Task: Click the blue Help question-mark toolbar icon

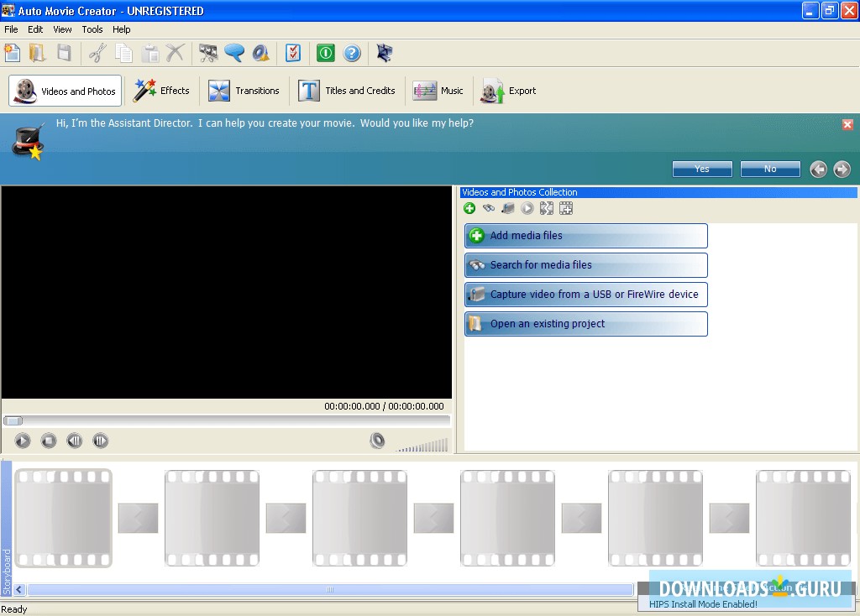Action: click(x=353, y=53)
